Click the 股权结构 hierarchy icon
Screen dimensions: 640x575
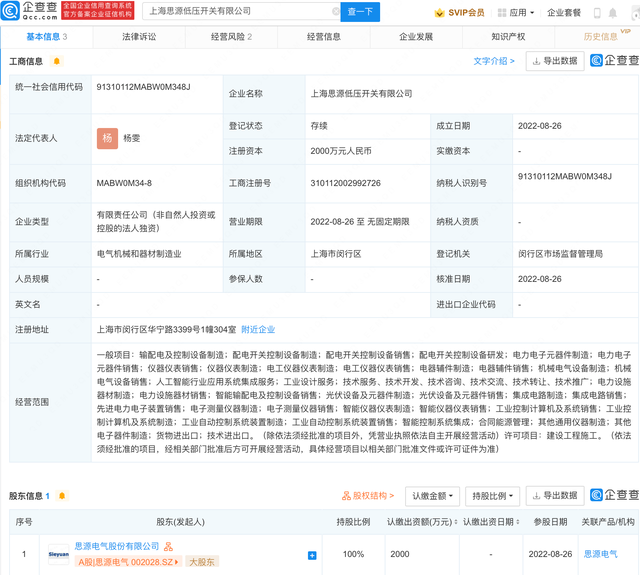click(346, 496)
